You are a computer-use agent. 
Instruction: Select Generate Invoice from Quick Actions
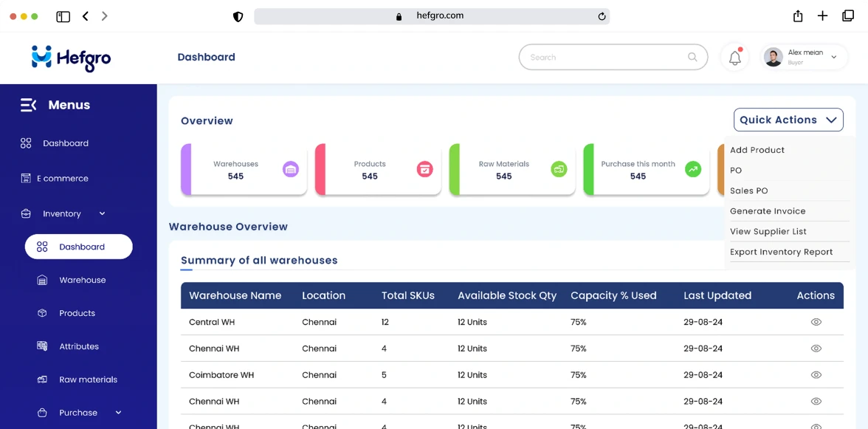click(x=768, y=211)
